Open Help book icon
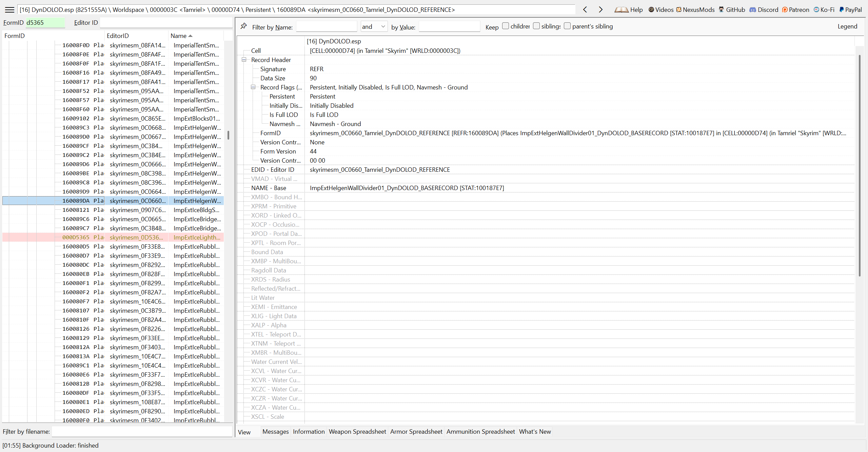The height and width of the screenshot is (452, 868). (622, 10)
